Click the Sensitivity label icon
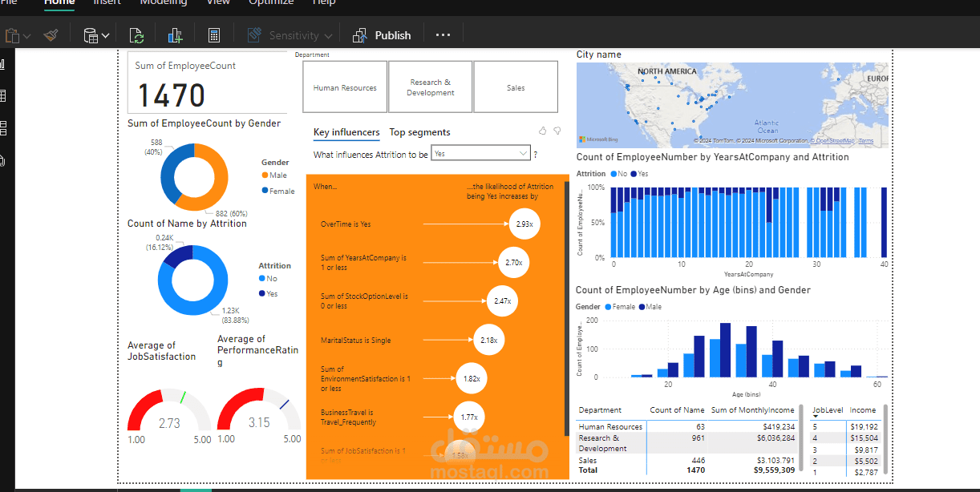Screen dimensions: 980x492 click(254, 35)
